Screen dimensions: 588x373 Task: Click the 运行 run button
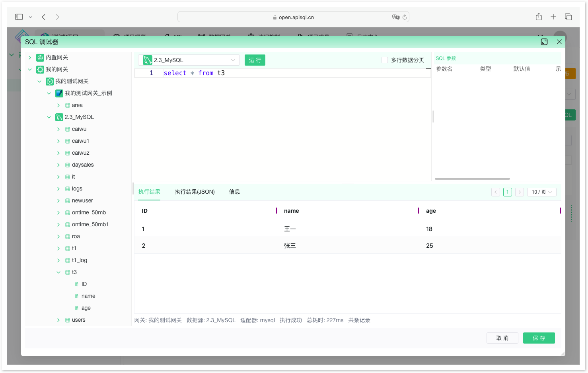(255, 60)
